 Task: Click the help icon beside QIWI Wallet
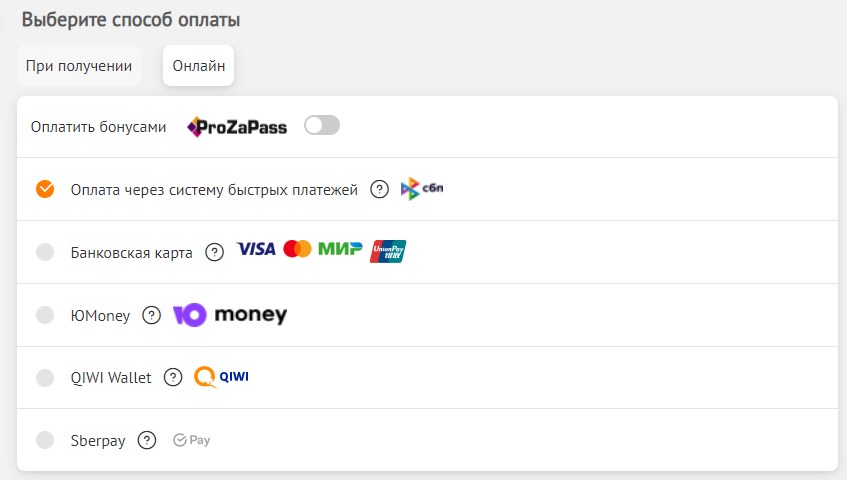pyautogui.click(x=173, y=377)
